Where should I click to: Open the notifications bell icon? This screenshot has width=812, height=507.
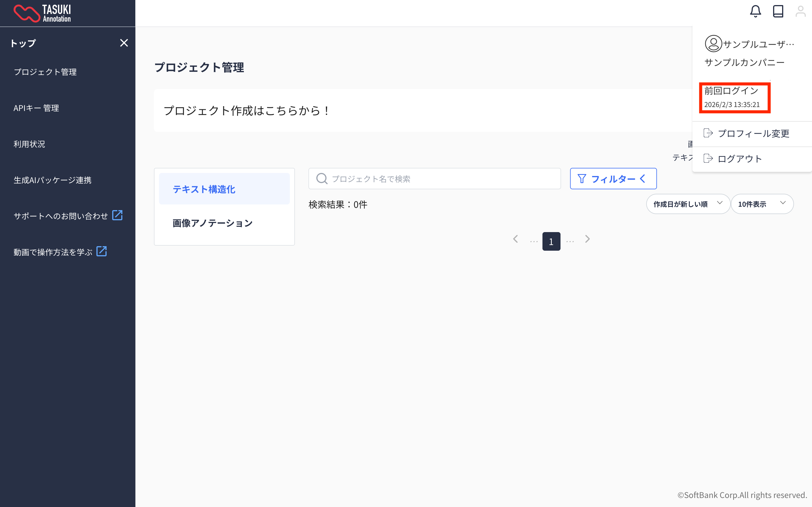click(x=755, y=11)
